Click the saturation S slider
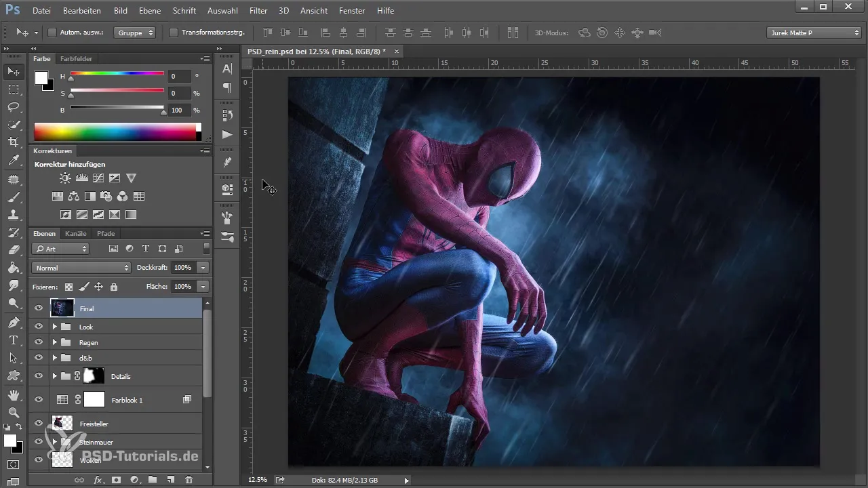868x488 pixels. 117,90
